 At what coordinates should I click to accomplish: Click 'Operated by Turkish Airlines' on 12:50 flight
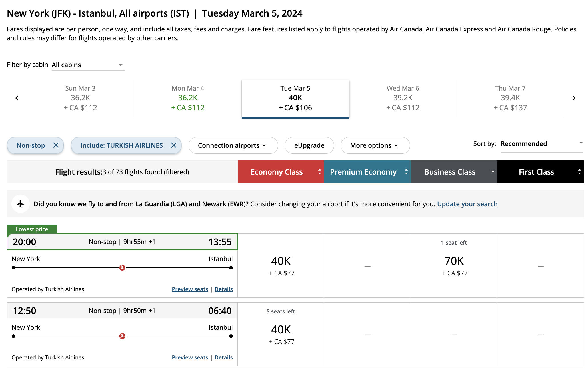(48, 357)
